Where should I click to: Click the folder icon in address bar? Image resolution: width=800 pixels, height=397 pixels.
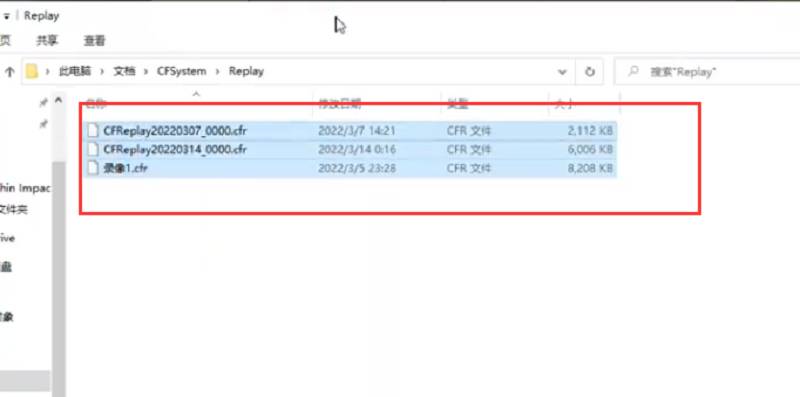coord(32,71)
